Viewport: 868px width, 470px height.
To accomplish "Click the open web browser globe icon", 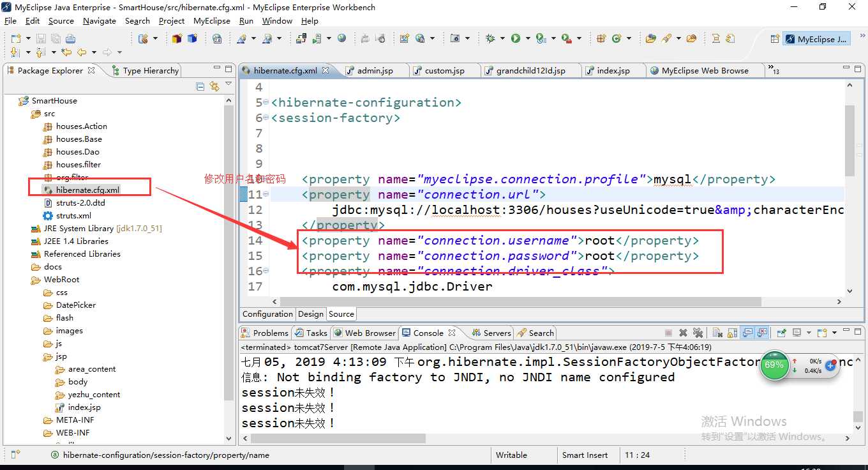I will click(x=341, y=39).
